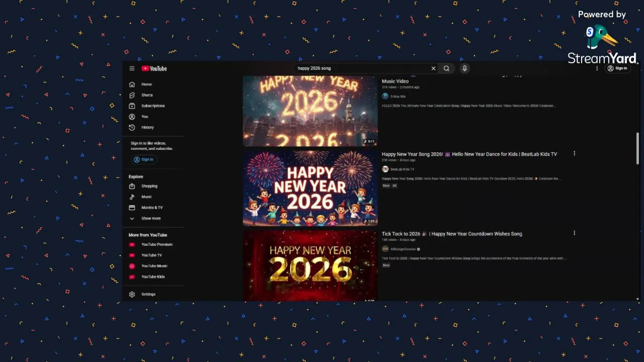Clear the search box with the X
This screenshot has height=362, width=644.
(x=433, y=68)
